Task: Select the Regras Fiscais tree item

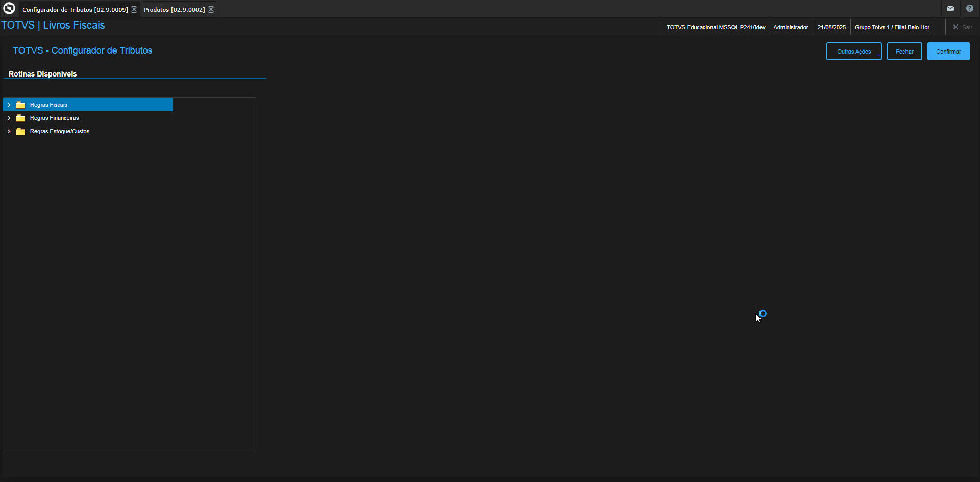Action: point(88,105)
